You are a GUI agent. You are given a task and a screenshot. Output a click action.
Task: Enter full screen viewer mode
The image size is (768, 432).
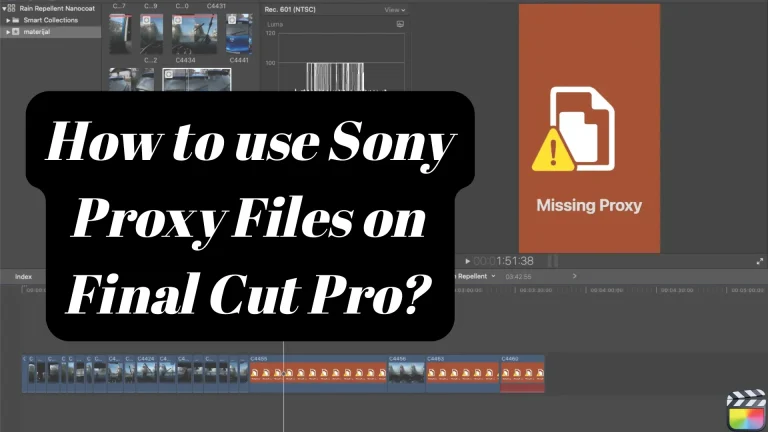(759, 262)
